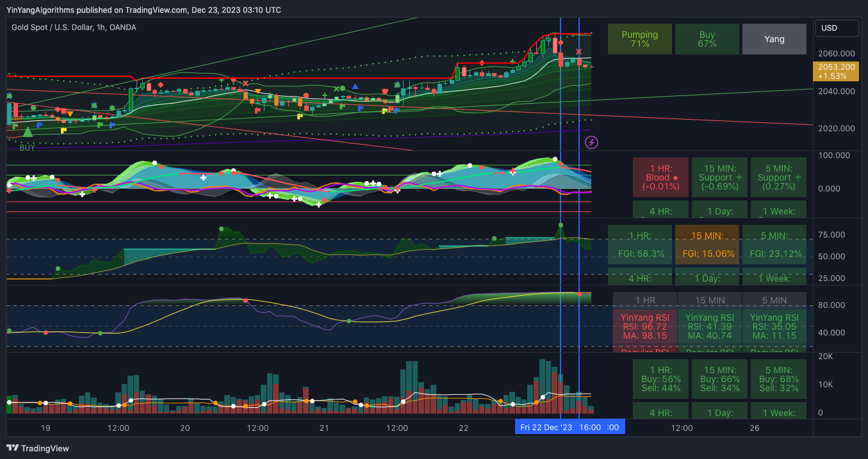
Task: Select the YinYang RSI 41.39 cell
Action: pyautogui.click(x=710, y=326)
